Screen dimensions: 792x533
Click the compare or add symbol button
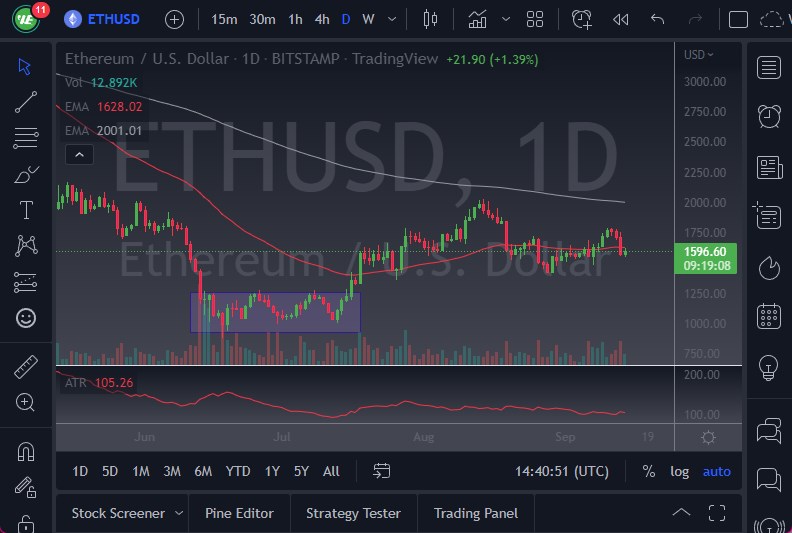(174, 20)
